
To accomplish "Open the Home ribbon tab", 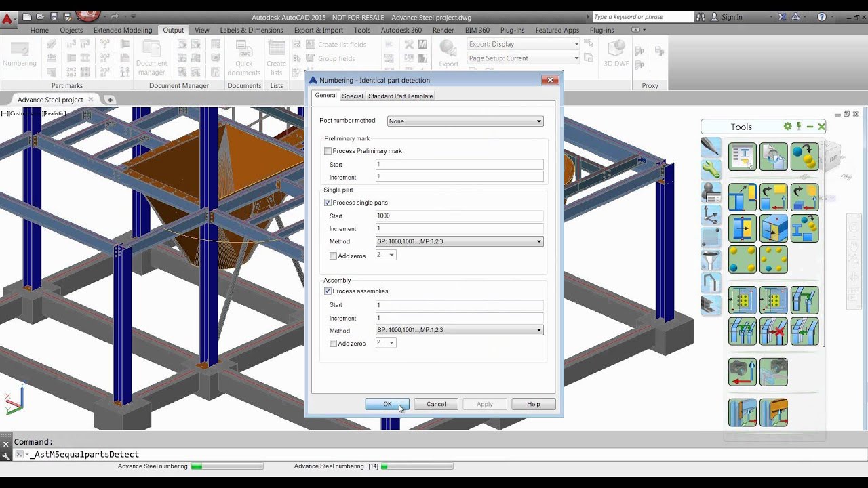I will [39, 30].
